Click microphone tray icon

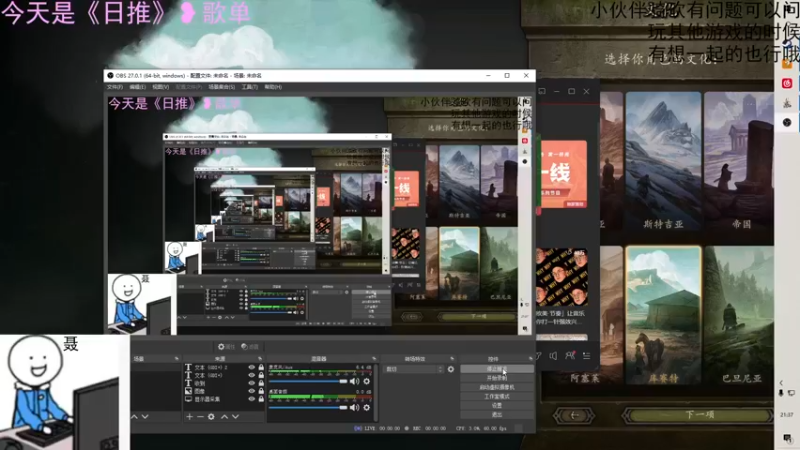(x=781, y=393)
